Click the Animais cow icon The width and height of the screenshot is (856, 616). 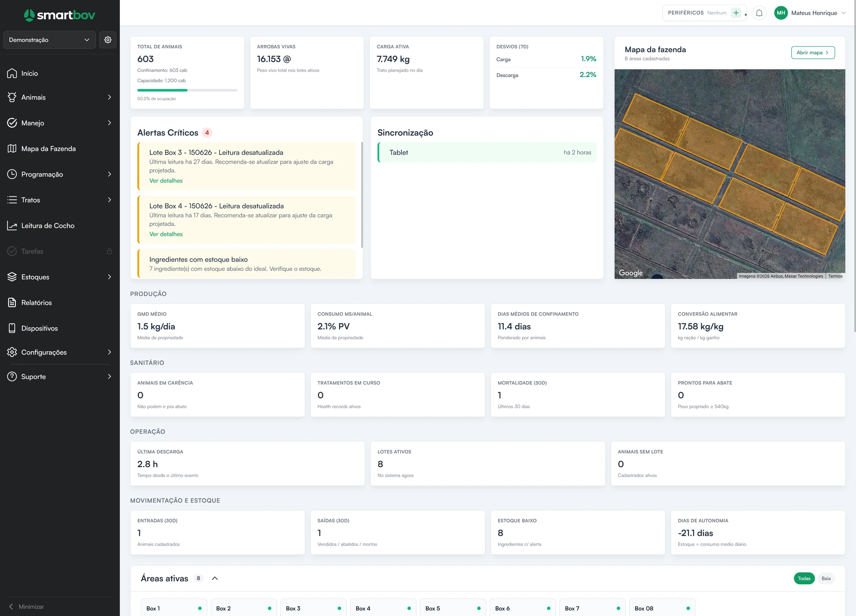tap(12, 97)
